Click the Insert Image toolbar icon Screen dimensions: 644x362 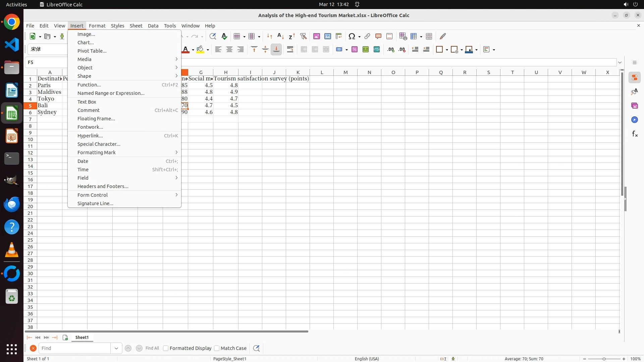[316, 36]
